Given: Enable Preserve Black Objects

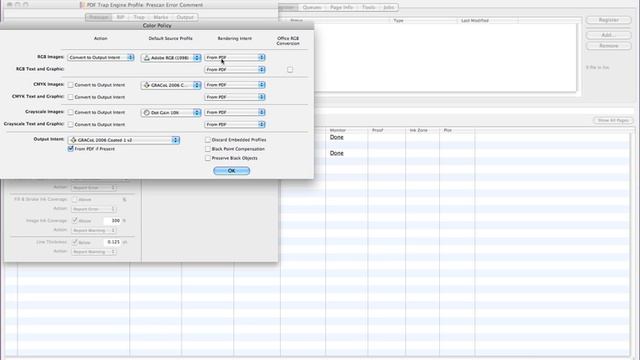Looking at the screenshot, I should click(208, 158).
